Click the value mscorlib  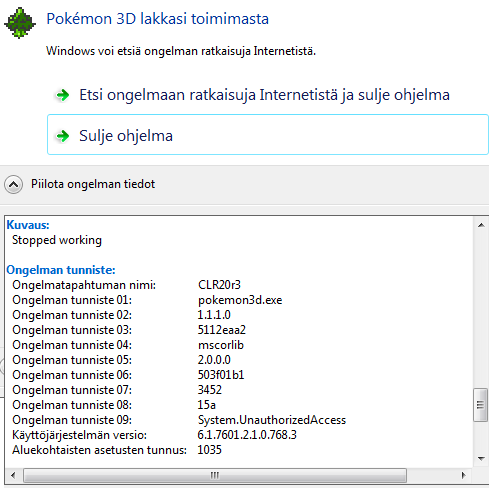[x=221, y=345]
